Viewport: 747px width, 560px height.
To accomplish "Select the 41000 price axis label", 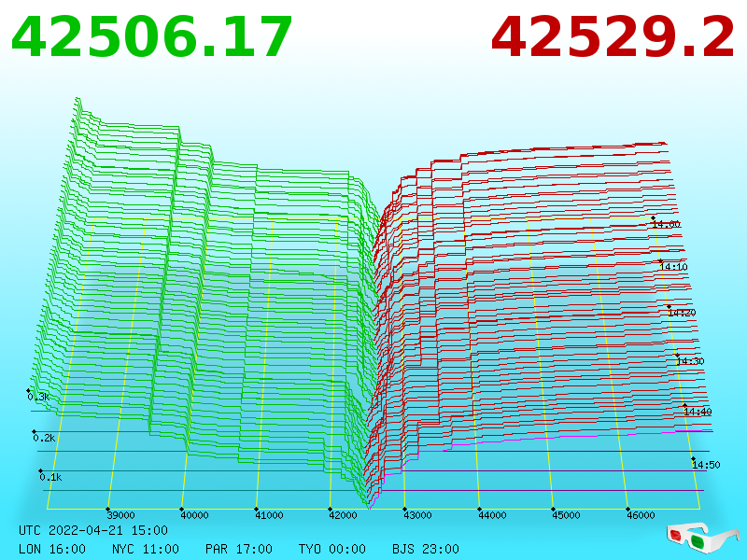I will [269, 515].
